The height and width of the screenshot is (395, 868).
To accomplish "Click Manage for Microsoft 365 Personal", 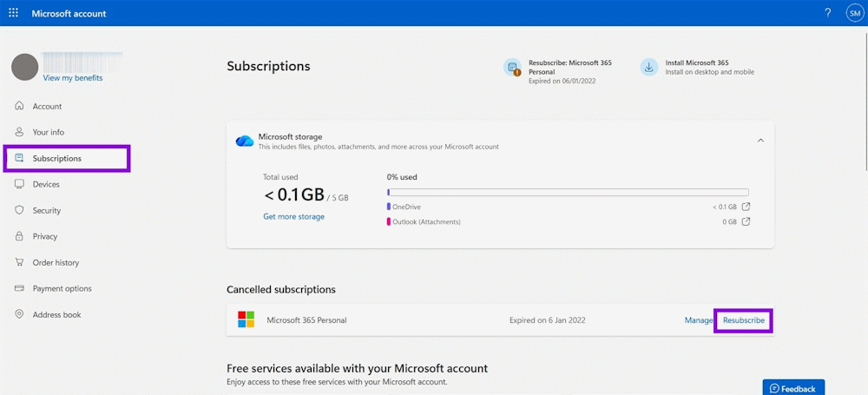I will (699, 320).
